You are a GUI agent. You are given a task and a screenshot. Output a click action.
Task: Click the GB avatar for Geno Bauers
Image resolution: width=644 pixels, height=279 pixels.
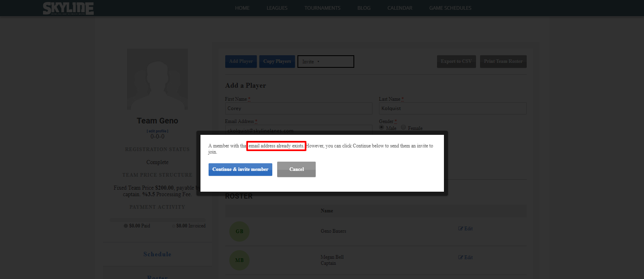click(239, 231)
